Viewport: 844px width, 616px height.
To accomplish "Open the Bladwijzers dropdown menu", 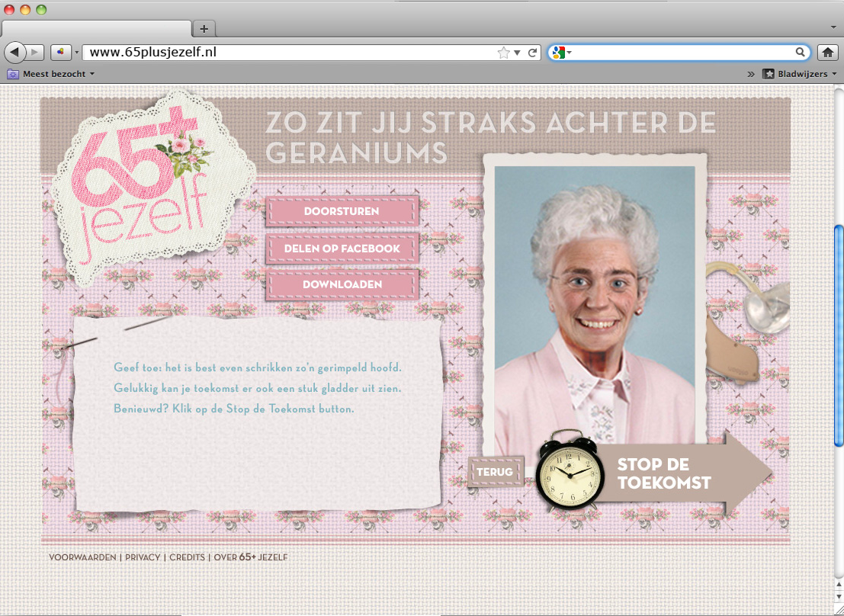I will pyautogui.click(x=799, y=74).
